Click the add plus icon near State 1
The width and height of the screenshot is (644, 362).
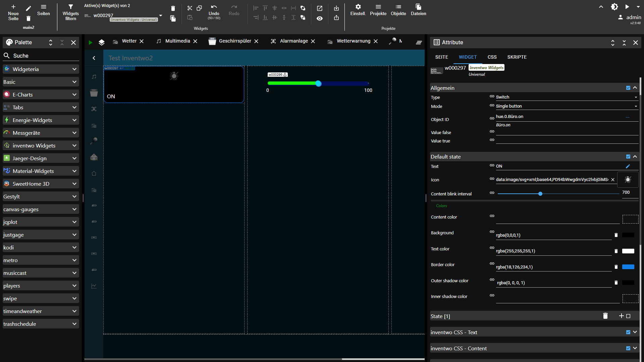point(621,316)
